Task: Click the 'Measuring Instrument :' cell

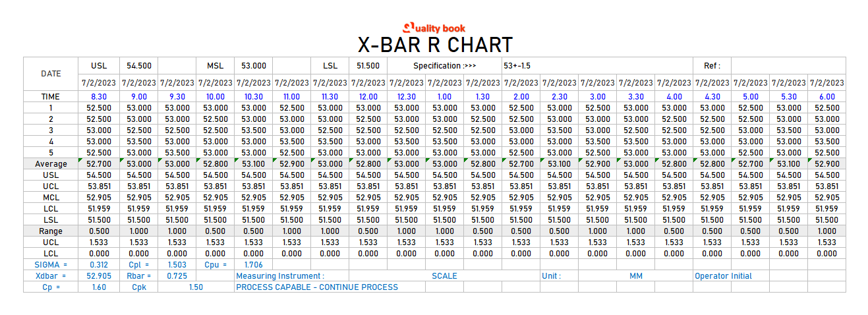Action: click(292, 275)
